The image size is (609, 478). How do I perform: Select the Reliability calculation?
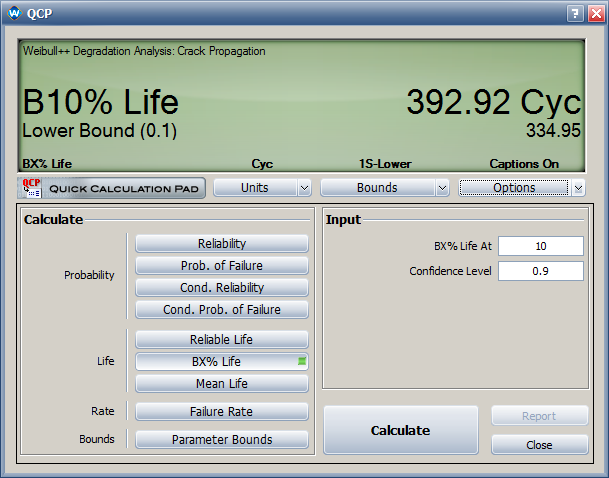point(222,244)
